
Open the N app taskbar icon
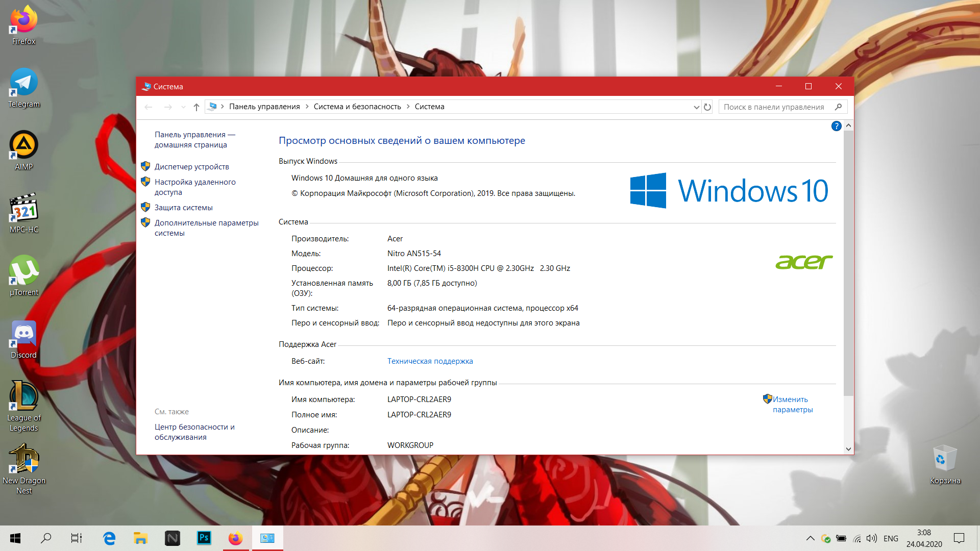(173, 538)
